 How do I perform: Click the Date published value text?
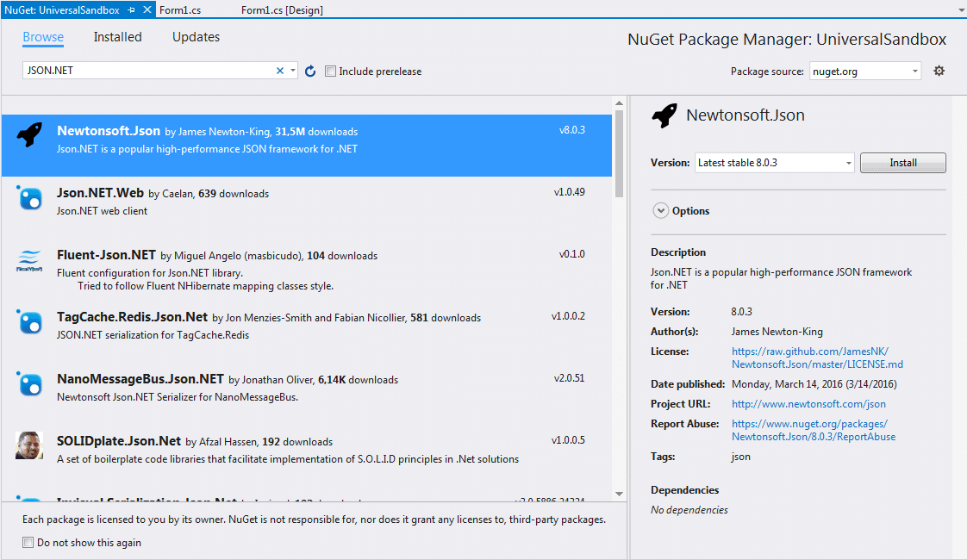[x=814, y=384]
